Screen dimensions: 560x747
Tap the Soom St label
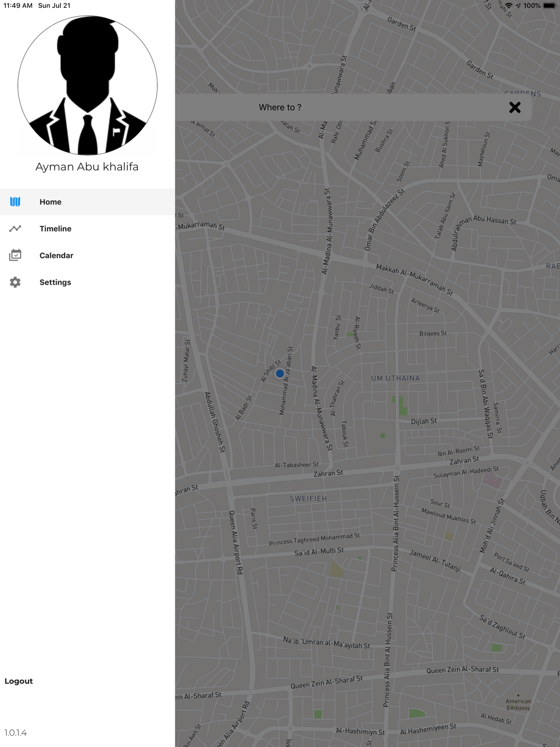tap(403, 171)
